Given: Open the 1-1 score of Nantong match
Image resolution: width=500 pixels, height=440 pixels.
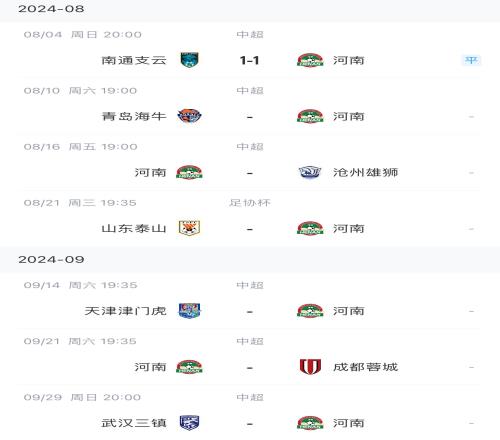Looking at the screenshot, I should [x=249, y=60].
